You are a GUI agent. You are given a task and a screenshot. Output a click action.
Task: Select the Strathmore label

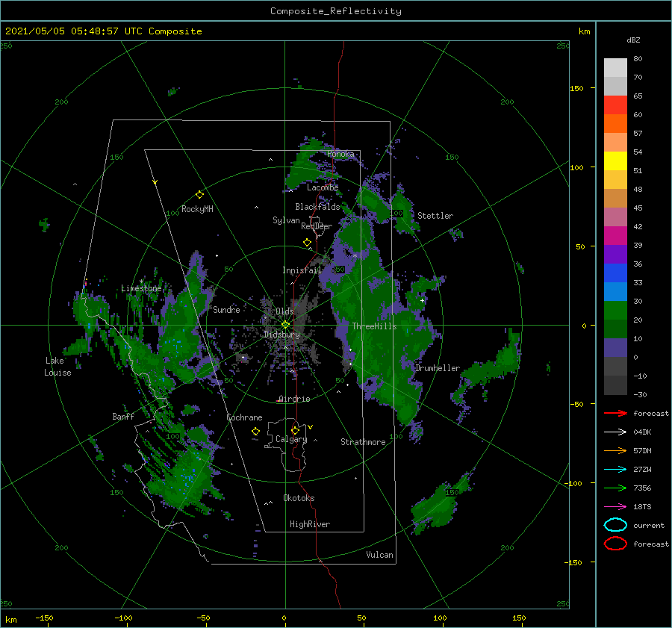(x=363, y=442)
